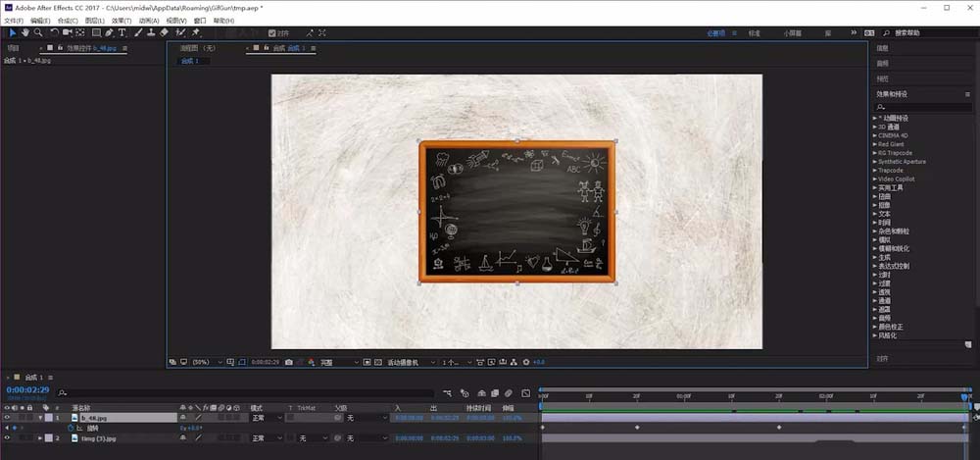Toggle the snapping checkbox in the toolbar

click(271, 33)
